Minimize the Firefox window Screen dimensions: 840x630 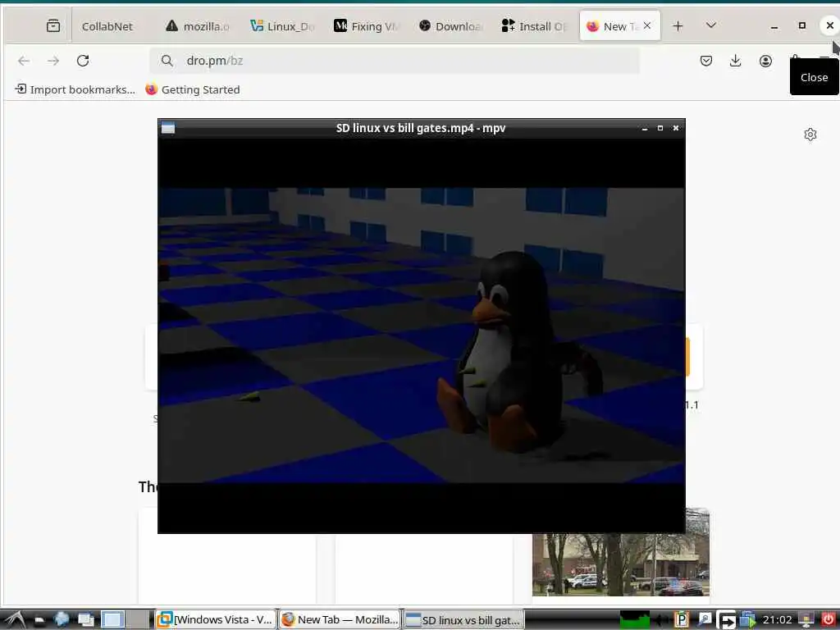tap(774, 25)
